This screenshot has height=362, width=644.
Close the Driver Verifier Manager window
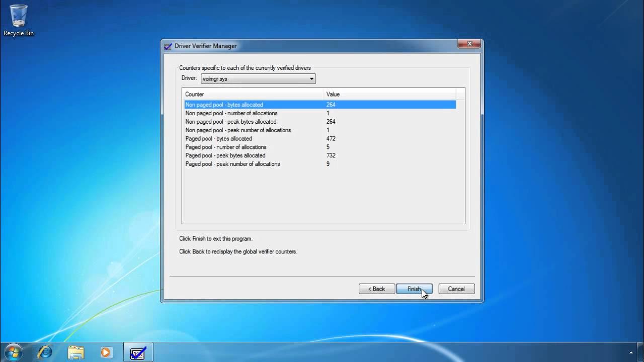tap(469, 44)
